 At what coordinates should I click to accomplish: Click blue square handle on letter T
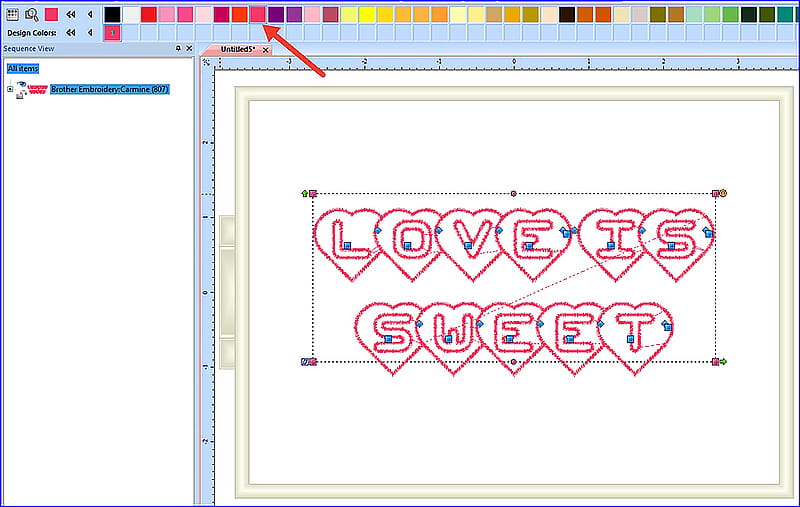(x=630, y=339)
